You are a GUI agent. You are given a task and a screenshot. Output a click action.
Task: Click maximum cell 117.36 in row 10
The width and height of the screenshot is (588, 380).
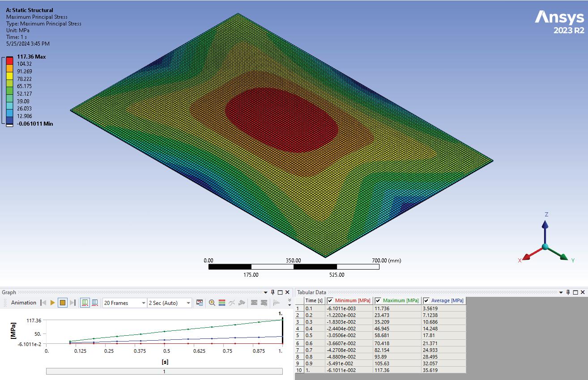(x=397, y=370)
